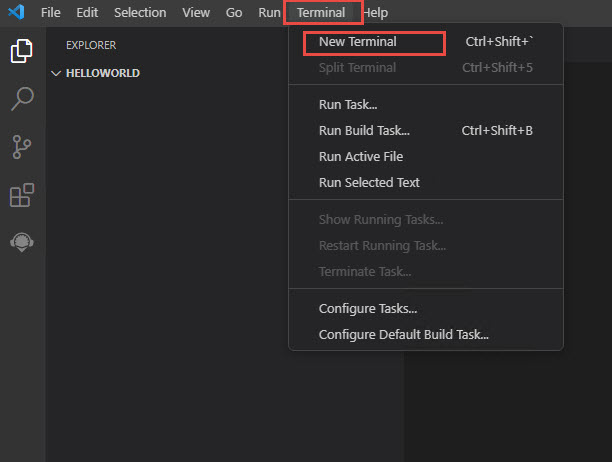Viewport: 612px width, 462px height.
Task: Open Configure Default Build Task... entry
Action: pyautogui.click(x=426, y=335)
